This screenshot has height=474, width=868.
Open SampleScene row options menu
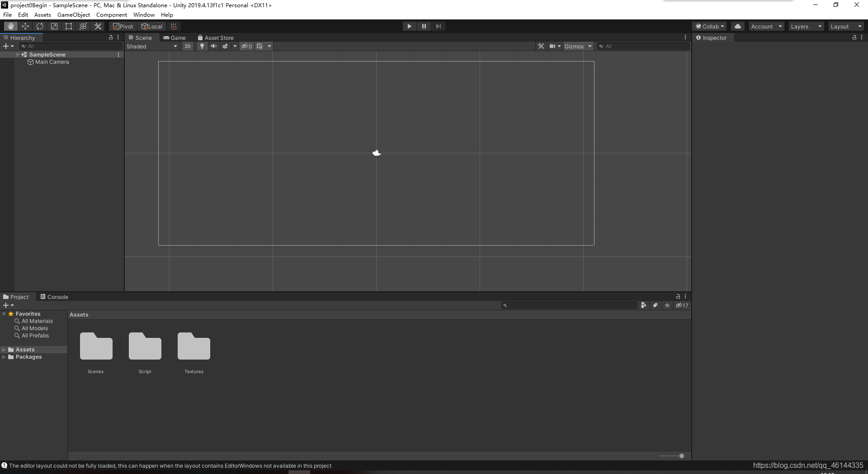coord(118,55)
